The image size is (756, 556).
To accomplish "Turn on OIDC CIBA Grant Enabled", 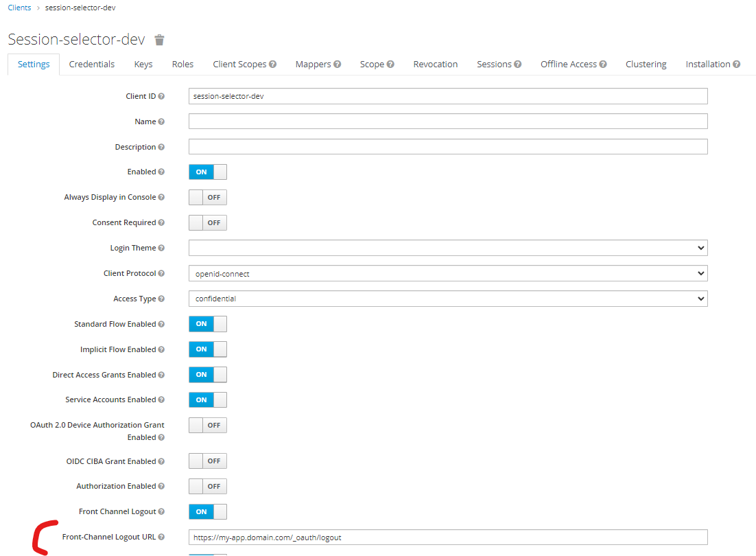I will (207, 461).
